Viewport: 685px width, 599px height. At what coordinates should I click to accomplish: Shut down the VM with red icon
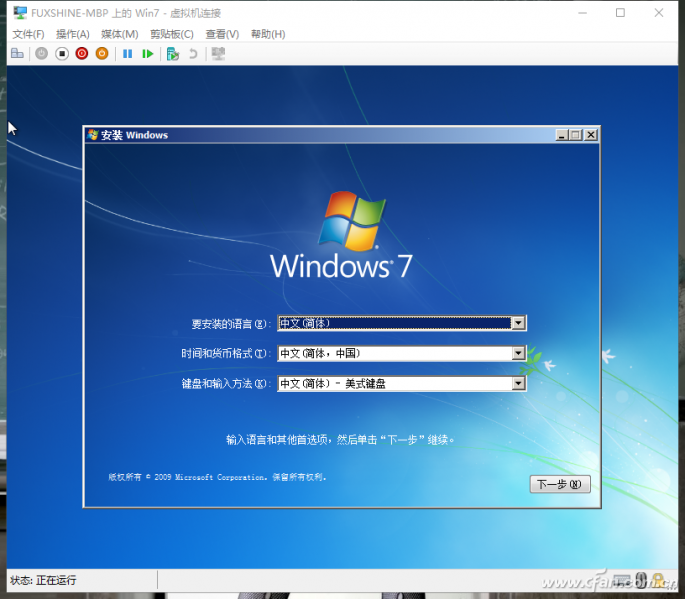coord(82,54)
